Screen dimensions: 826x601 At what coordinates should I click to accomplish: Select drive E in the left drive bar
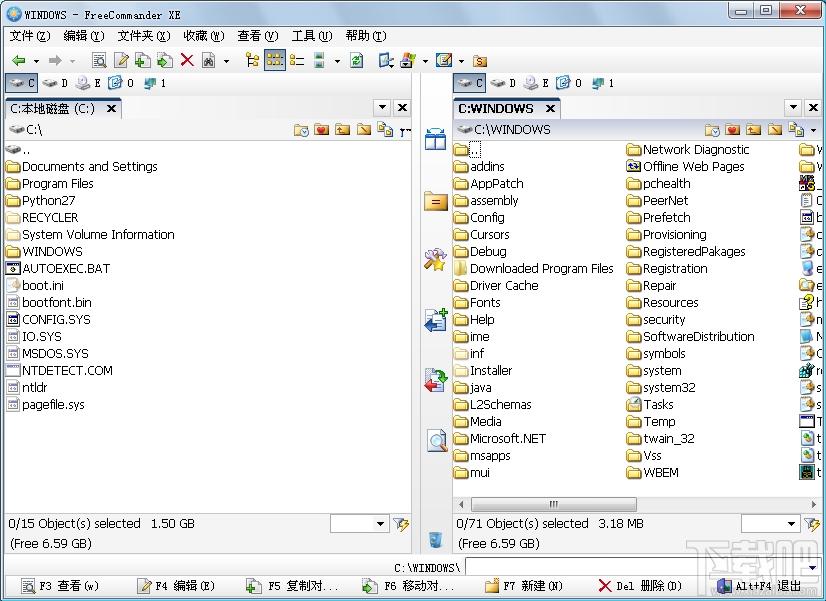coord(88,83)
